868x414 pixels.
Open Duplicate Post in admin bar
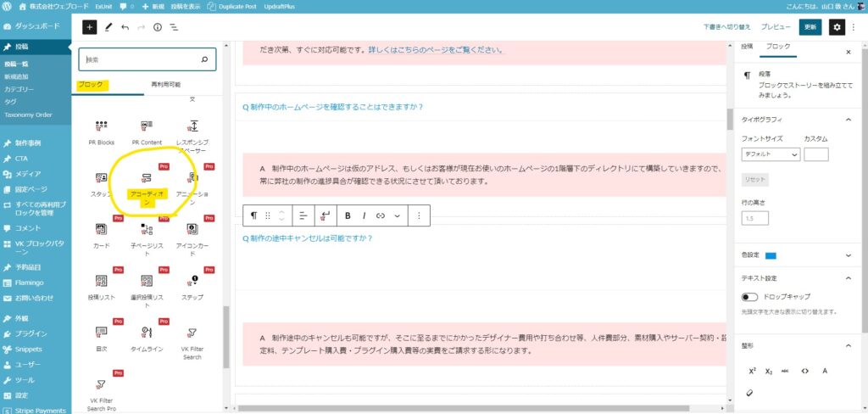click(231, 7)
